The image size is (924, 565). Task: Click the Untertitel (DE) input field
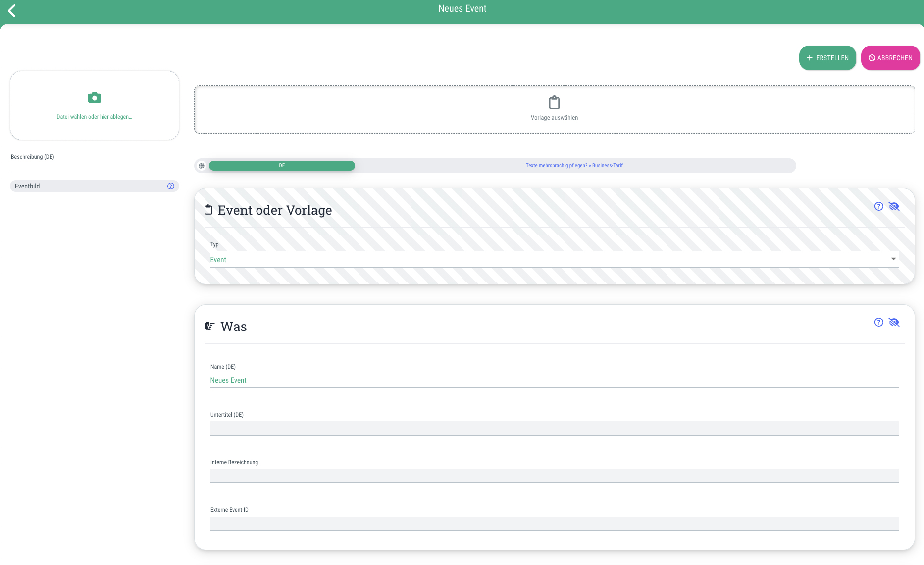click(554, 428)
